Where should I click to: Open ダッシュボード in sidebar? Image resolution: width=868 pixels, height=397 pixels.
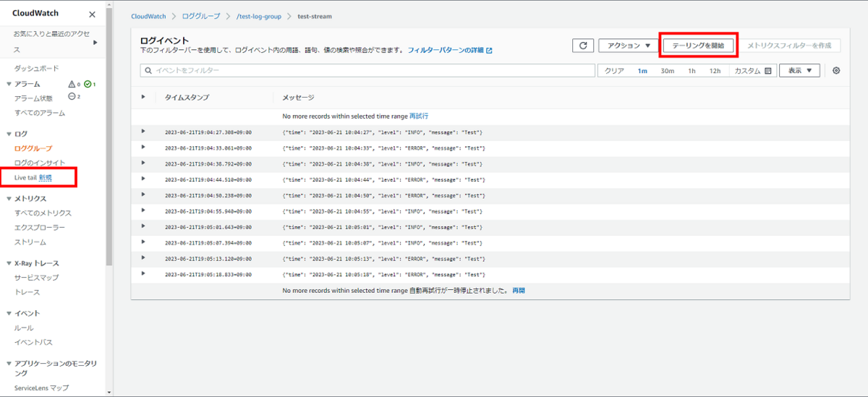(37, 68)
